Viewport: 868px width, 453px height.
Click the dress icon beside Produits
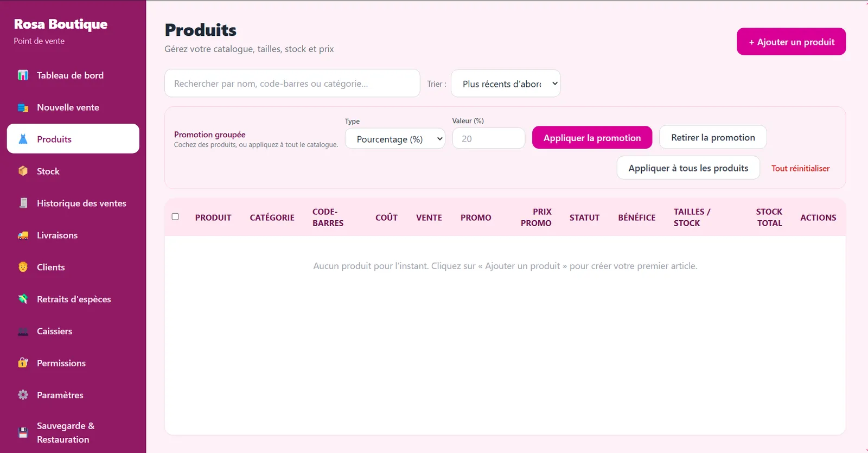point(23,139)
